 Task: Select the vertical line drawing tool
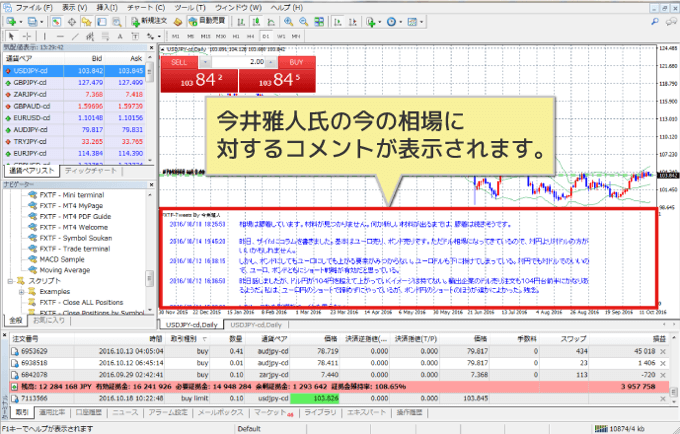45,36
